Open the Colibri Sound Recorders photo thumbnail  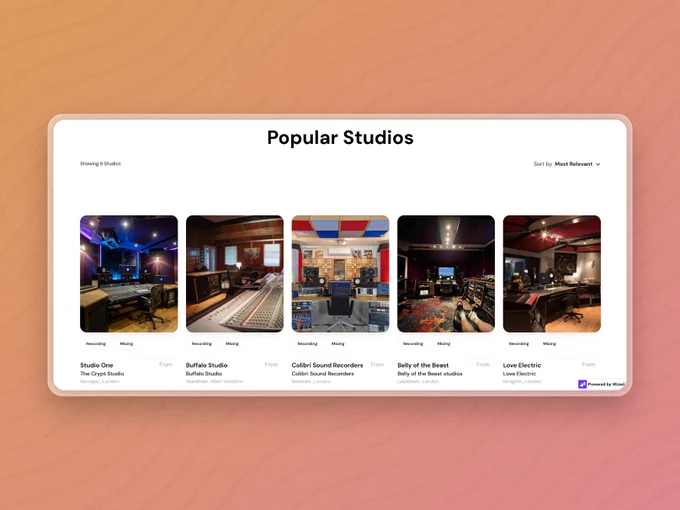(x=340, y=274)
